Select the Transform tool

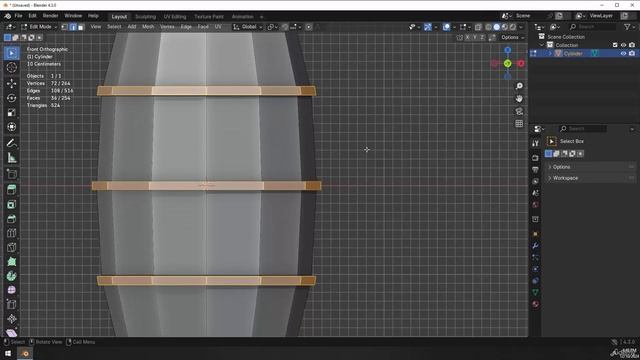[11, 127]
